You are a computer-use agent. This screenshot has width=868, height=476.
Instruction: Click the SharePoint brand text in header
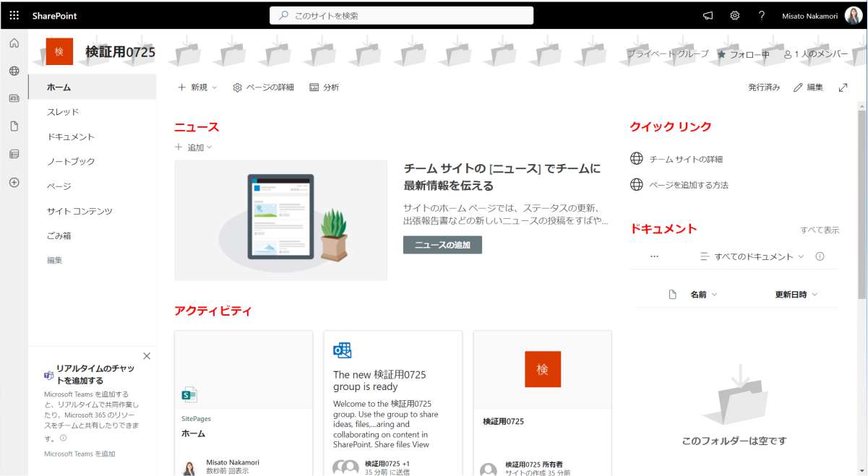tap(54, 15)
